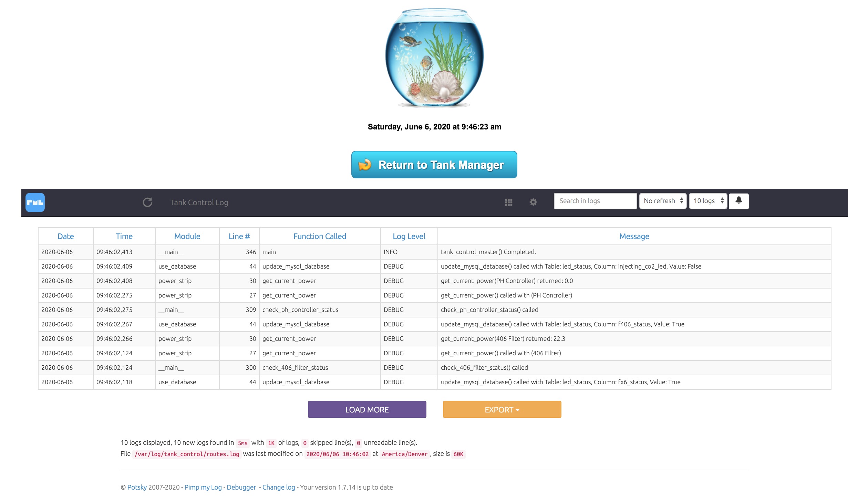The height and width of the screenshot is (502, 868).
Task: Scroll down the log entries table
Action: pos(367,409)
